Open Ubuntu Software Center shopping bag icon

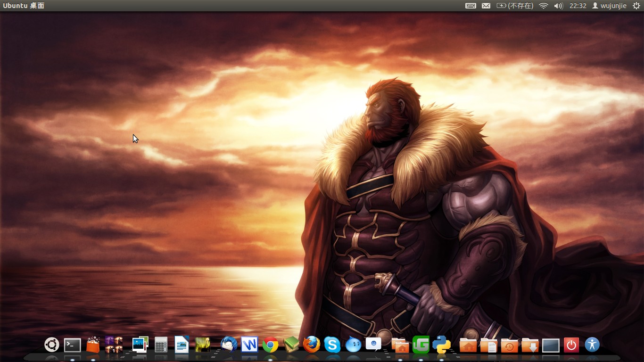[x=93, y=345]
